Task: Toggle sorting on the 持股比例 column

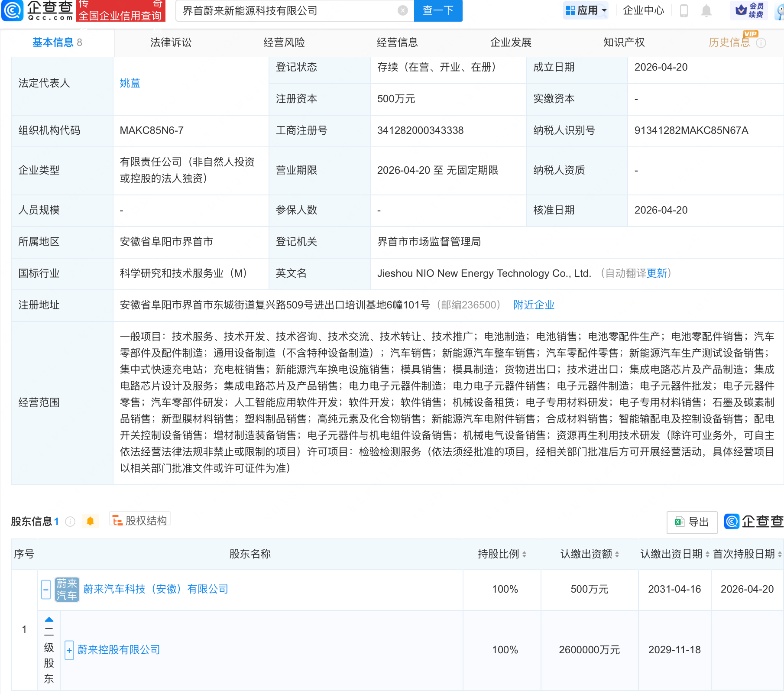Action: pos(525,554)
